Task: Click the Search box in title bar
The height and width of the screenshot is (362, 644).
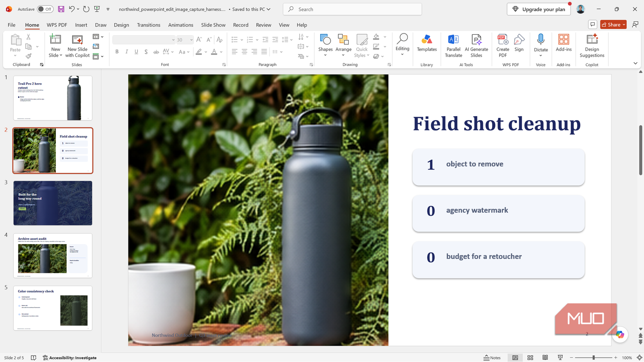Action: click(352, 9)
